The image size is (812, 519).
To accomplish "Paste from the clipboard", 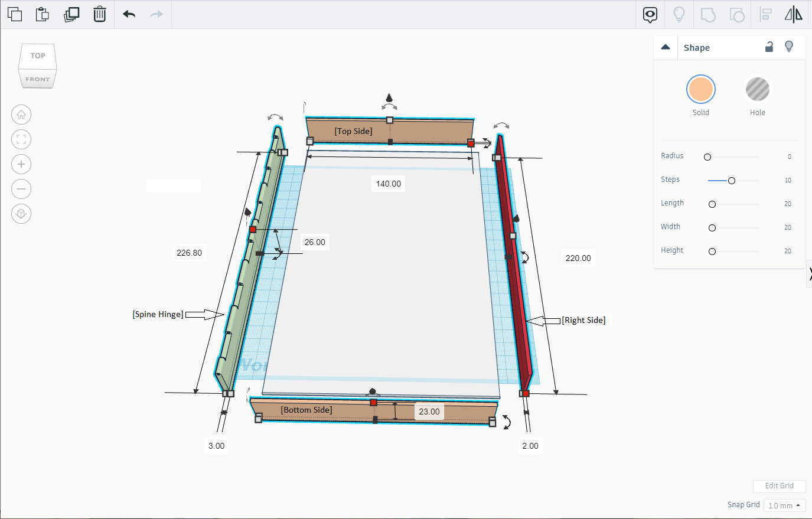I will [x=42, y=14].
